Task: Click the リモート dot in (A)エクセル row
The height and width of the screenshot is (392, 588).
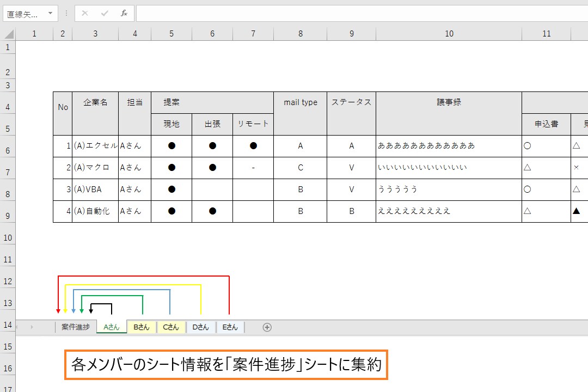Action: click(253, 146)
